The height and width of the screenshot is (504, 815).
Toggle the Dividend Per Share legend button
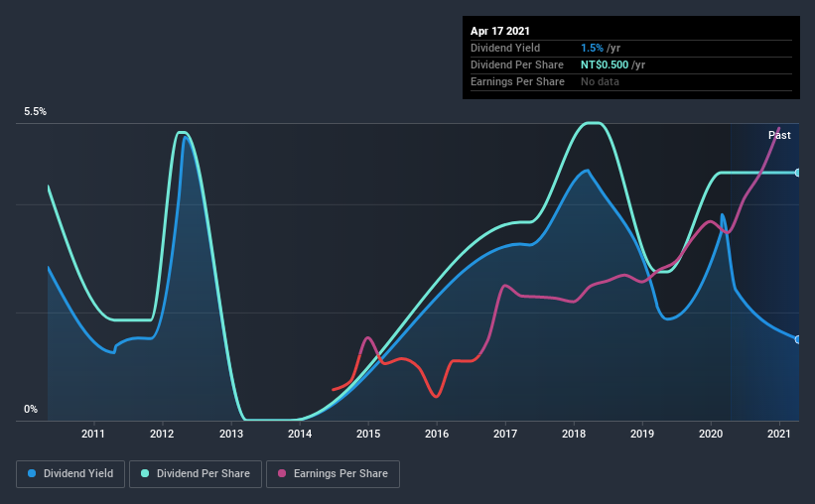(196, 474)
